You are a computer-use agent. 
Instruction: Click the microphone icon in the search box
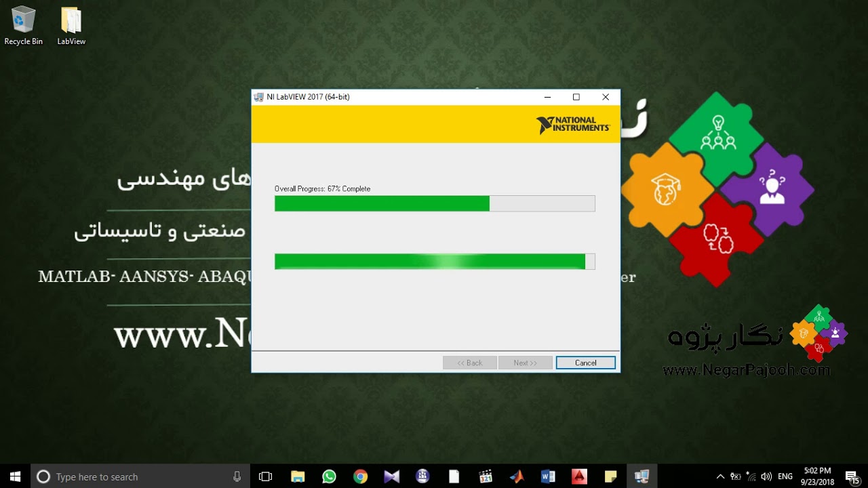237,476
